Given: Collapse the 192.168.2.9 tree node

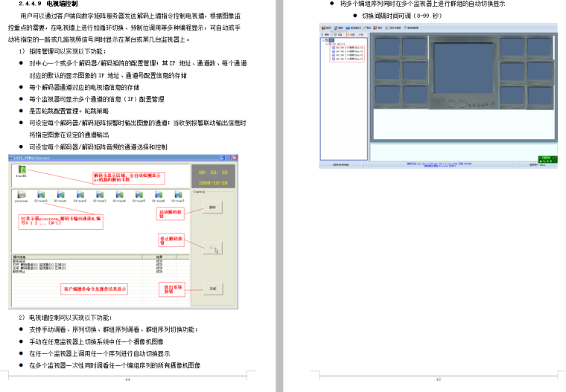Looking at the screenshot, I should point(325,43).
